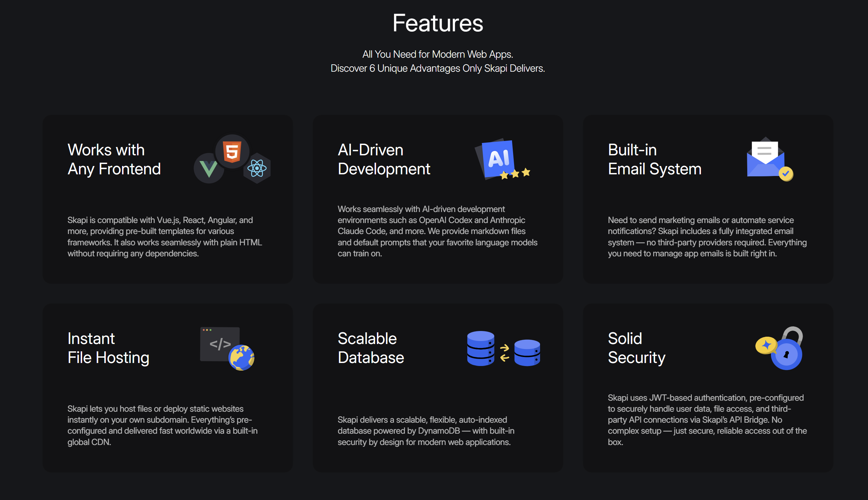868x500 pixels.
Task: Click the Features page heading
Action: pos(437,23)
